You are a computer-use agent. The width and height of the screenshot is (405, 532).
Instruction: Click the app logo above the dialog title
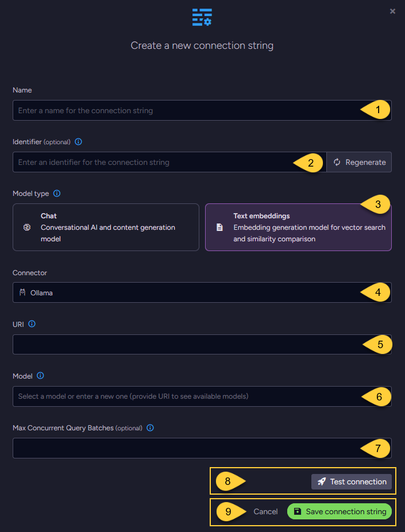click(x=202, y=17)
